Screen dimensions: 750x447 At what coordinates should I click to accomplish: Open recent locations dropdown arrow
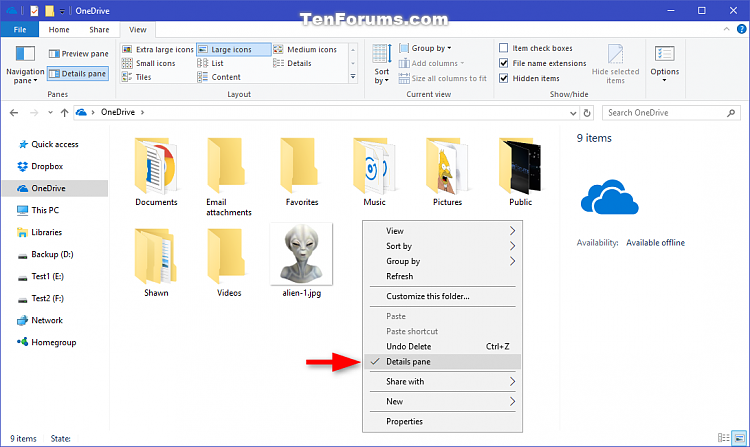coord(50,113)
